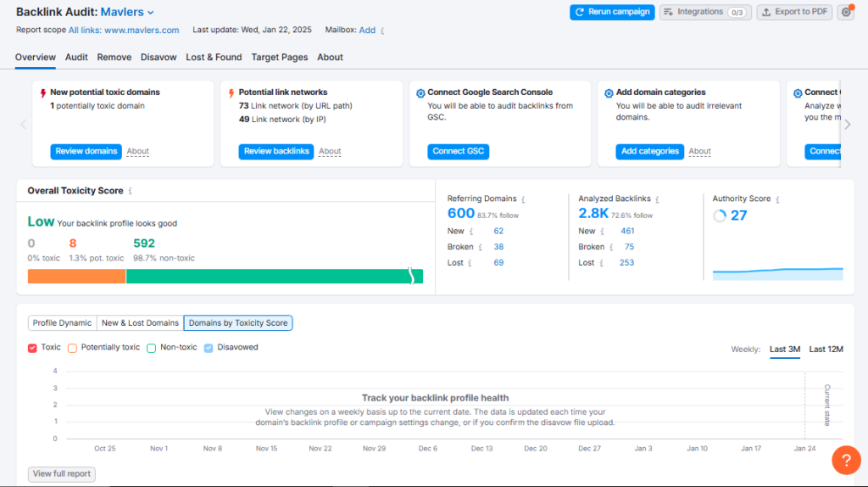Screen dimensions: 868x487
Task: Click potentially toxic count 8
Action: tap(73, 243)
